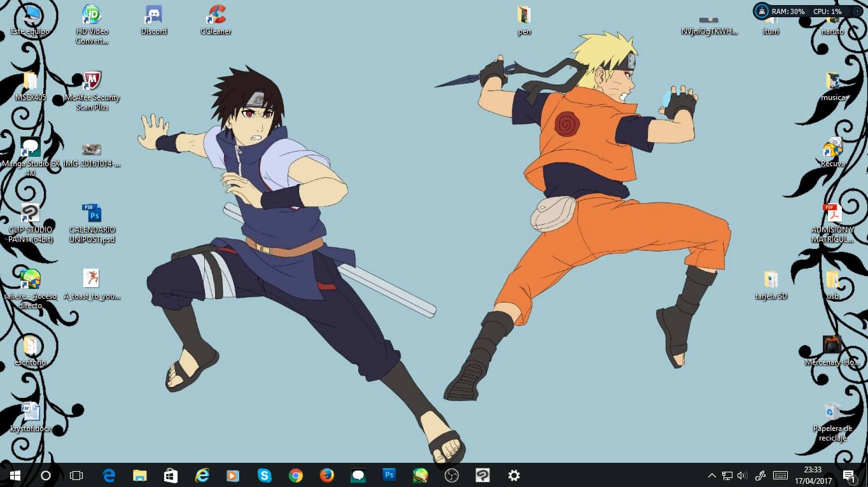Open the volume control tray icon
Screen dimensions: 868x487
(x=741, y=476)
